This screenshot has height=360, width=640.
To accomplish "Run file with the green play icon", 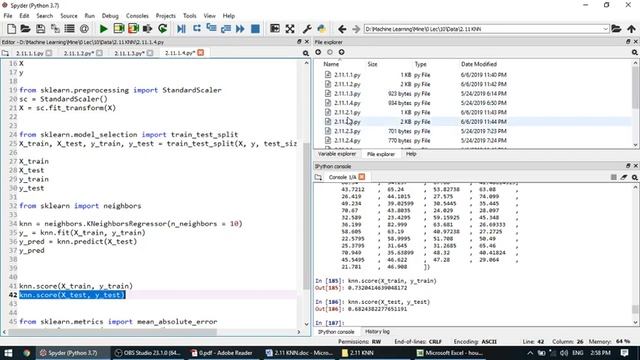I will [x=103, y=29].
